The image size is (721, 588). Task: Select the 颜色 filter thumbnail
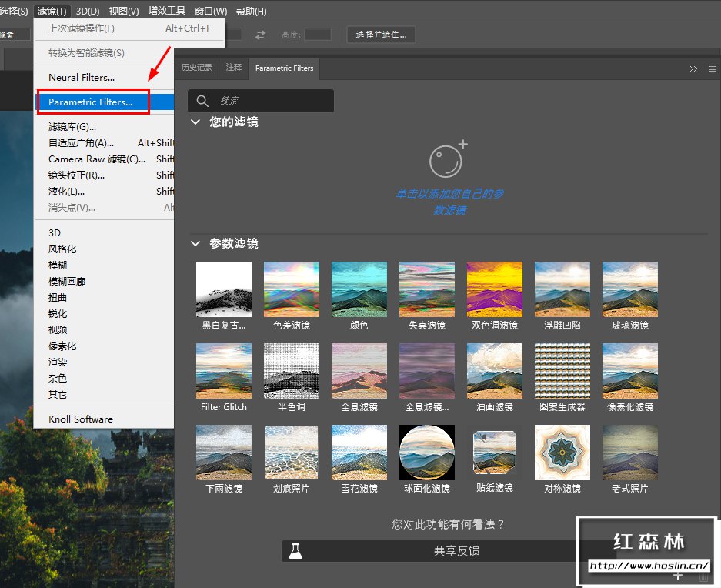[359, 289]
